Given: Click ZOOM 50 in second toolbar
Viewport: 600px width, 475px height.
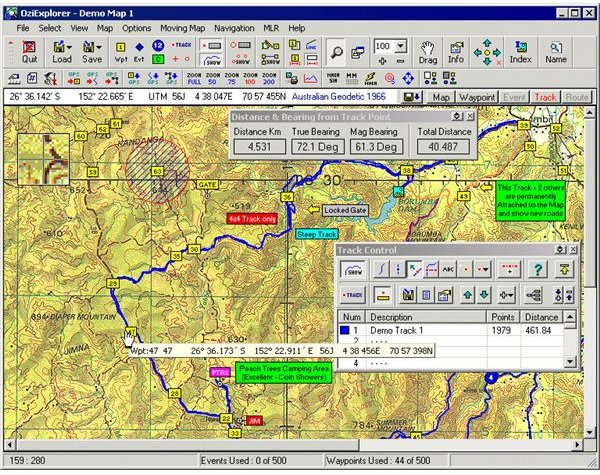Looking at the screenshot, I should point(213,78).
